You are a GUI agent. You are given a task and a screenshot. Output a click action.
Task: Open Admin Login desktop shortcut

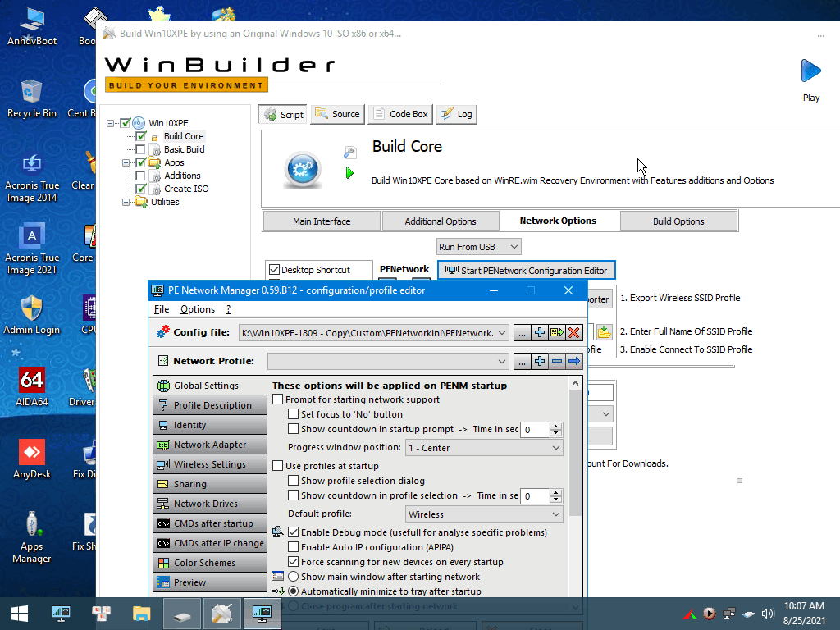[32, 314]
